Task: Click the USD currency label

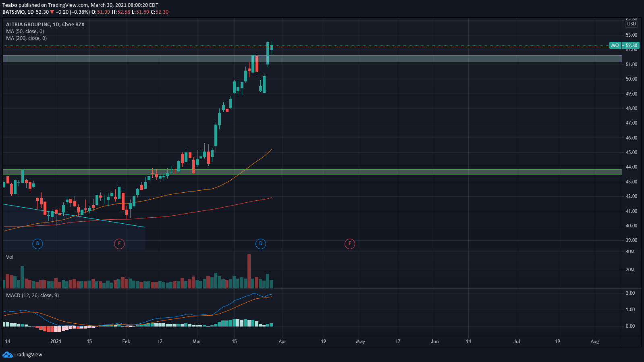Action: tap(632, 24)
